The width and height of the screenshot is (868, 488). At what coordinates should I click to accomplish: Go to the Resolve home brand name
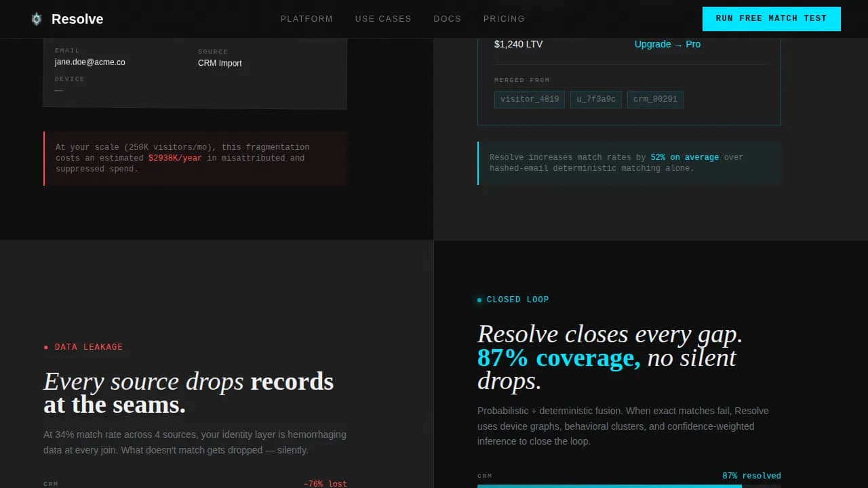pos(77,19)
